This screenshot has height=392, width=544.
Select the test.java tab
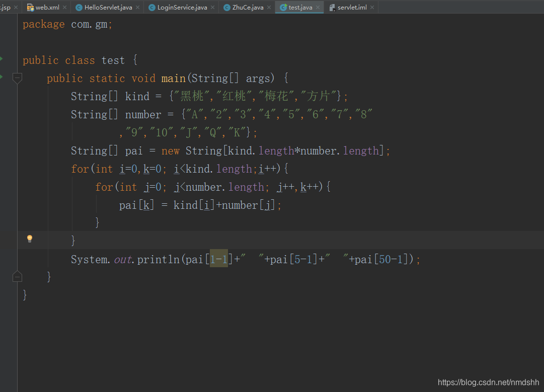tap(300, 7)
